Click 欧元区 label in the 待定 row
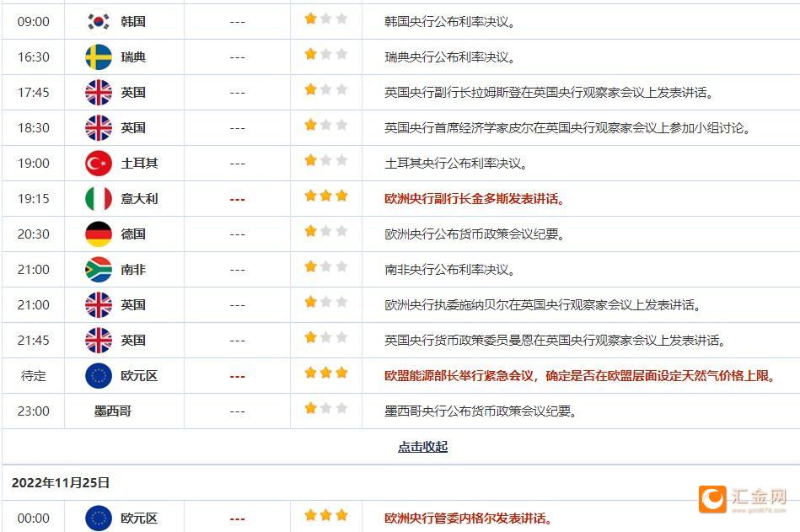Viewport: 800px width, 532px height. click(x=139, y=376)
